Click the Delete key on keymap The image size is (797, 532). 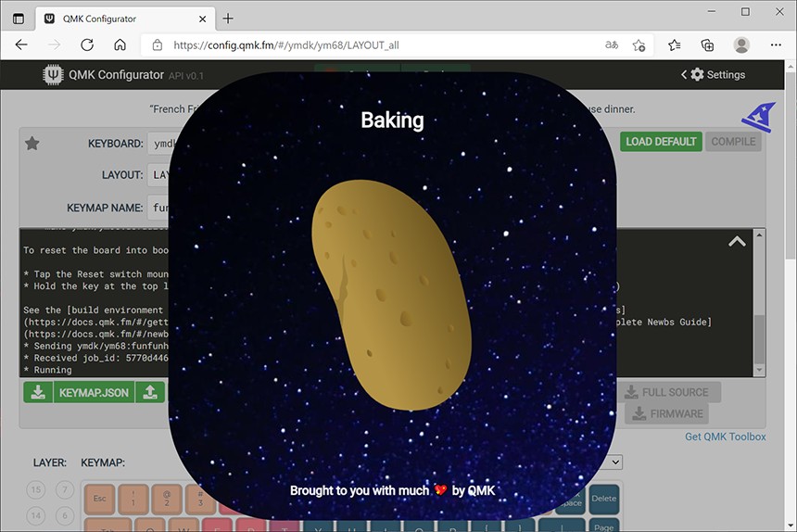point(604,499)
